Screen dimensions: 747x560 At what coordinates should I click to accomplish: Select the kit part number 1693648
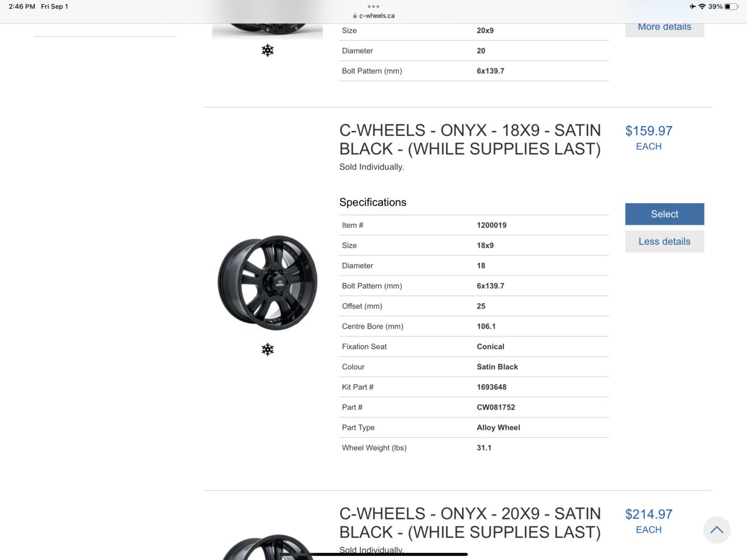click(x=491, y=387)
